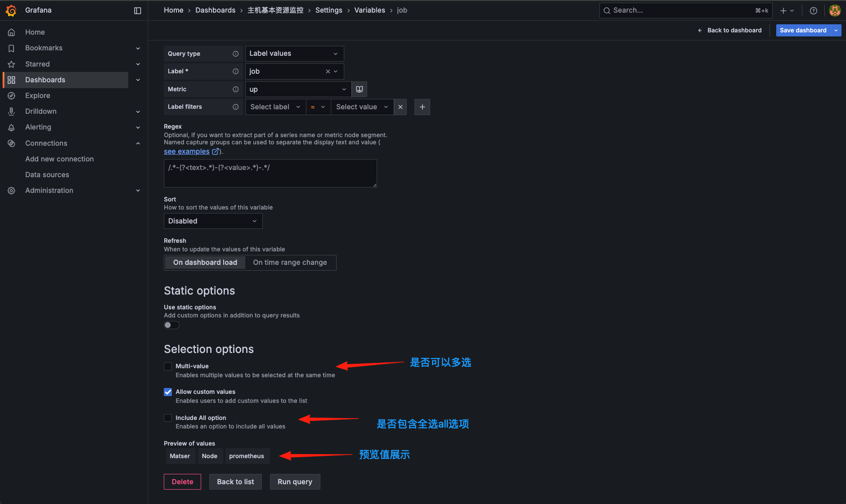Screen dimensions: 846x504
Task: Collapse the navigation sidebar
Action: (138, 10)
